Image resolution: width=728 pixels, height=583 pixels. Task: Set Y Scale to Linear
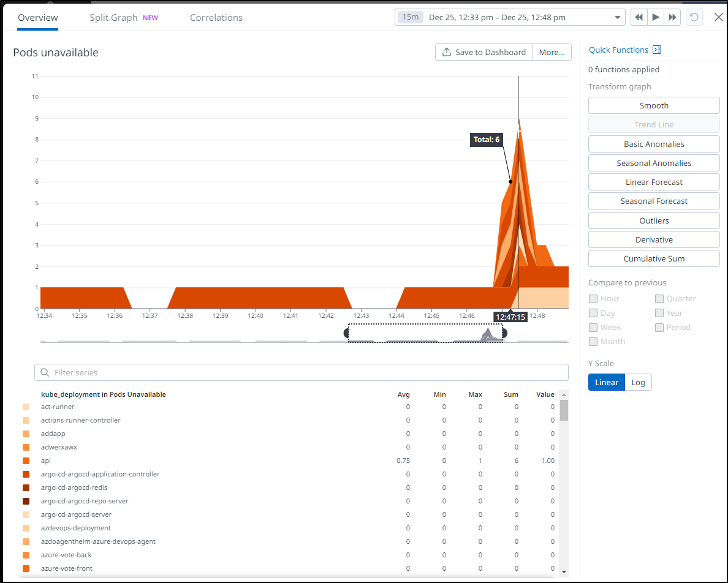point(606,382)
